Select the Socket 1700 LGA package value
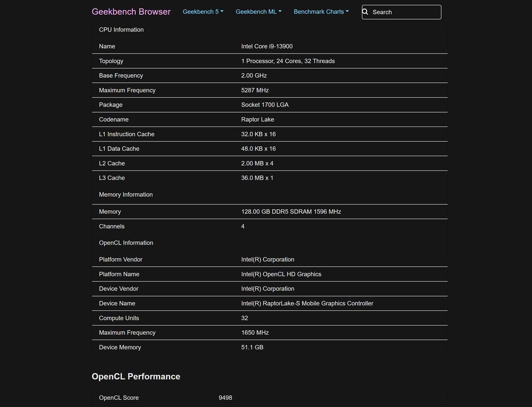532x407 pixels. tap(265, 105)
